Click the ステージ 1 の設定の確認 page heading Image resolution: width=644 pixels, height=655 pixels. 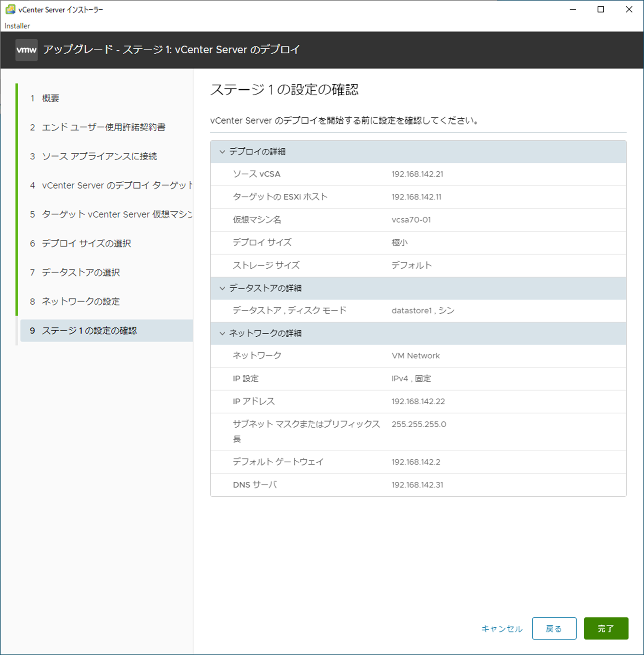point(284,90)
